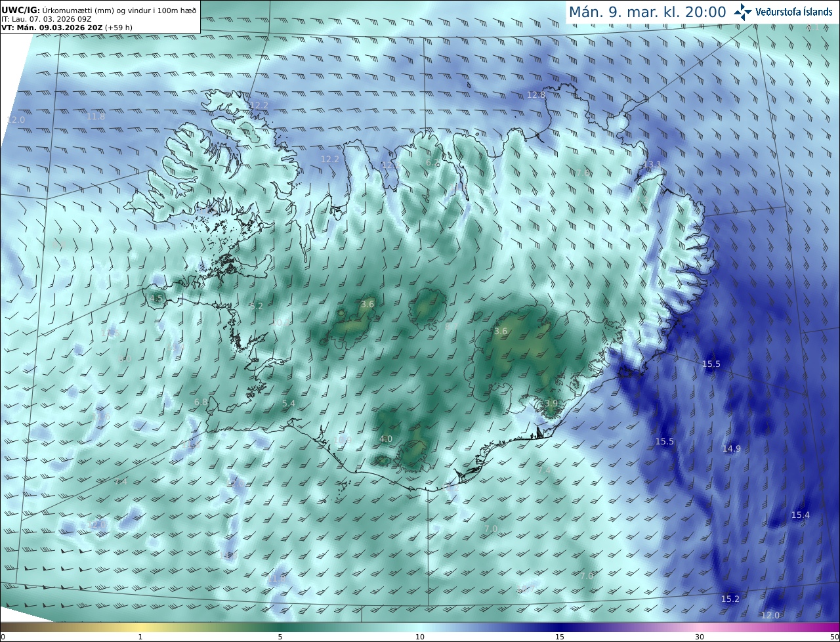This screenshot has width=840, height=642.
Task: Click the 50 tick on the color scale
Action: [834, 637]
